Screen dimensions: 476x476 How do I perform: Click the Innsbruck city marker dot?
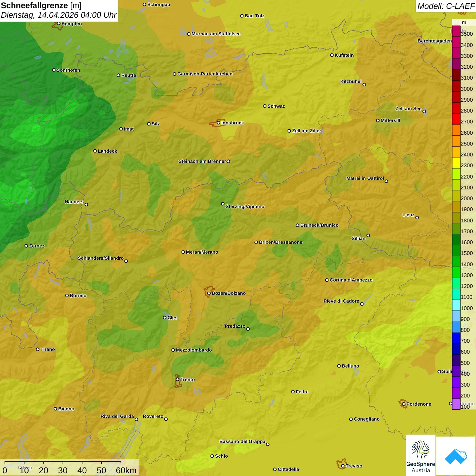click(x=219, y=123)
